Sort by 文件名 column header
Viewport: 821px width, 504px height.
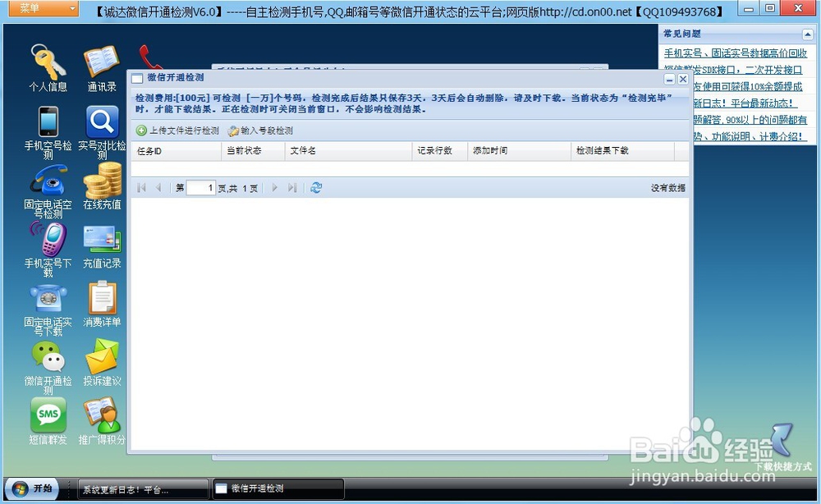(348, 151)
